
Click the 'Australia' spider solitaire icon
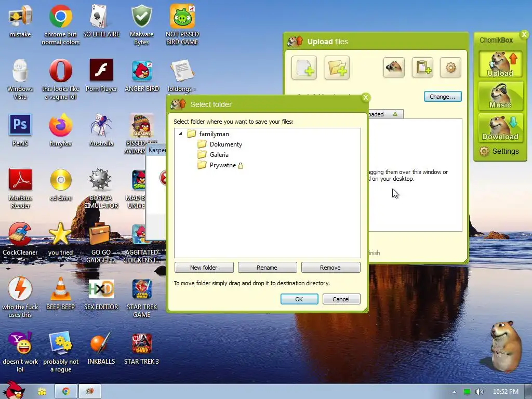click(x=101, y=130)
